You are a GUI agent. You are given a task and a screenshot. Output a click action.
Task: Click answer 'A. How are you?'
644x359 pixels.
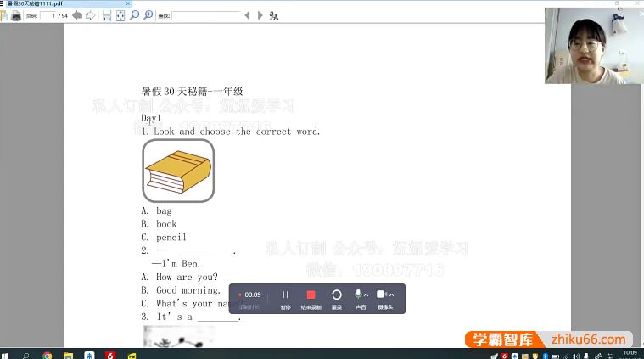[180, 277]
